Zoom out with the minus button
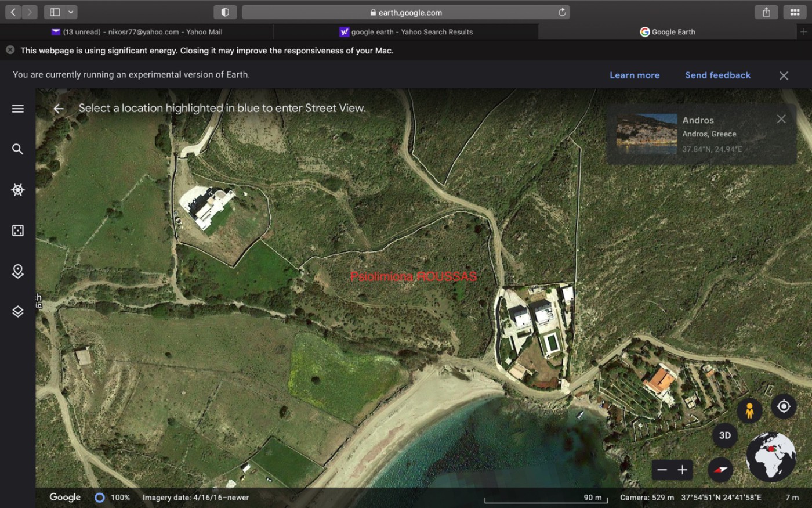The height and width of the screenshot is (508, 812). point(662,470)
